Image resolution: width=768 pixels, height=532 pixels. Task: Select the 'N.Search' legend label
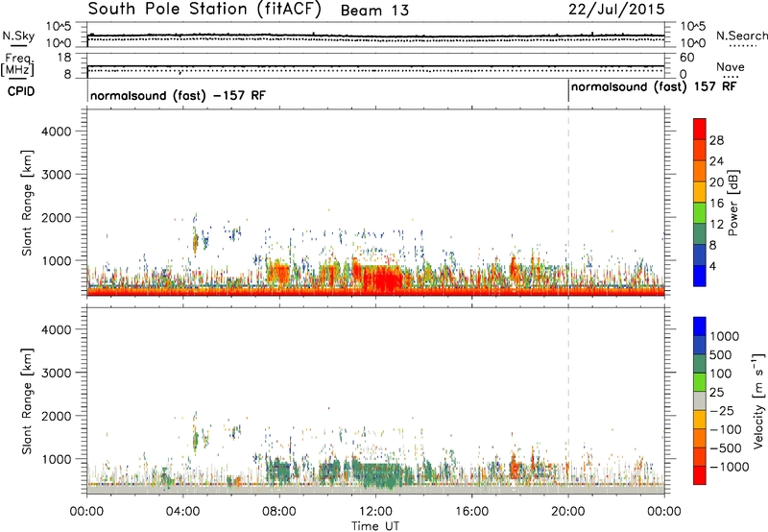742,36
